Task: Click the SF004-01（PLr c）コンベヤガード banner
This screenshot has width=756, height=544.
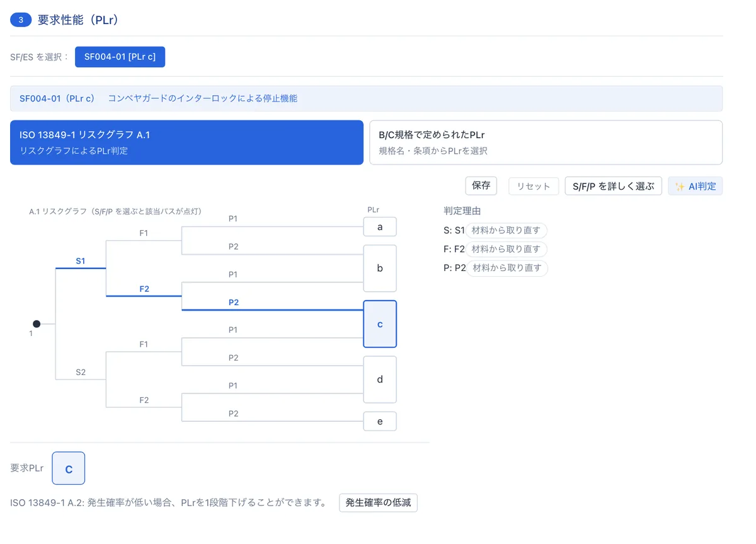Action: pyautogui.click(x=366, y=98)
